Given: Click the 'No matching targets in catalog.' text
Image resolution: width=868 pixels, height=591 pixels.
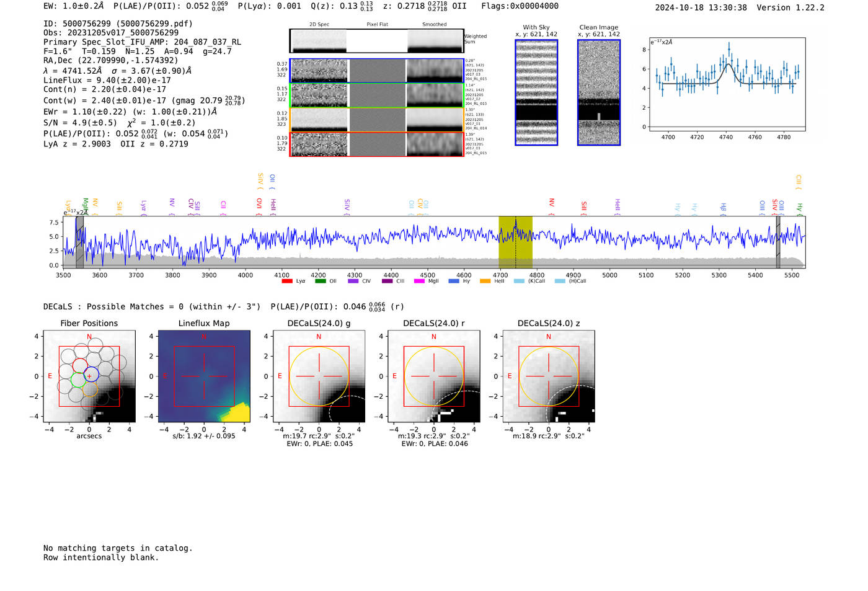Looking at the screenshot, I should click(118, 548).
